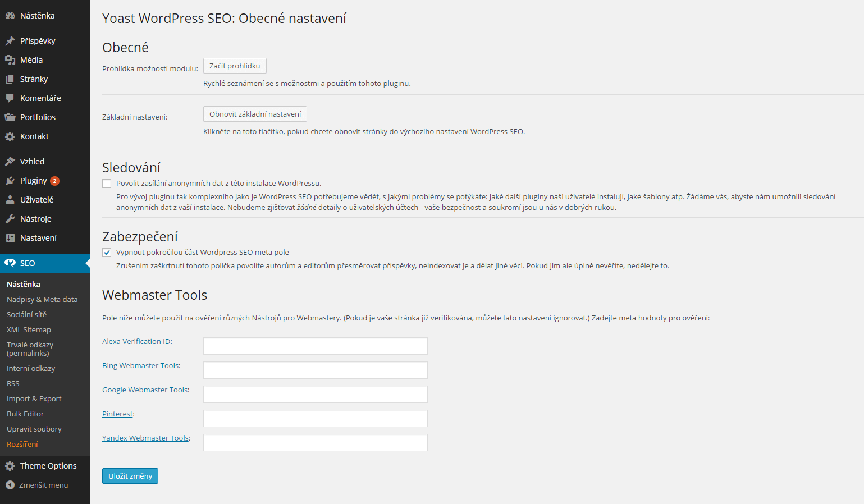This screenshot has height=504, width=864.
Task: Open the Portfolios menu item
Action: click(x=45, y=117)
